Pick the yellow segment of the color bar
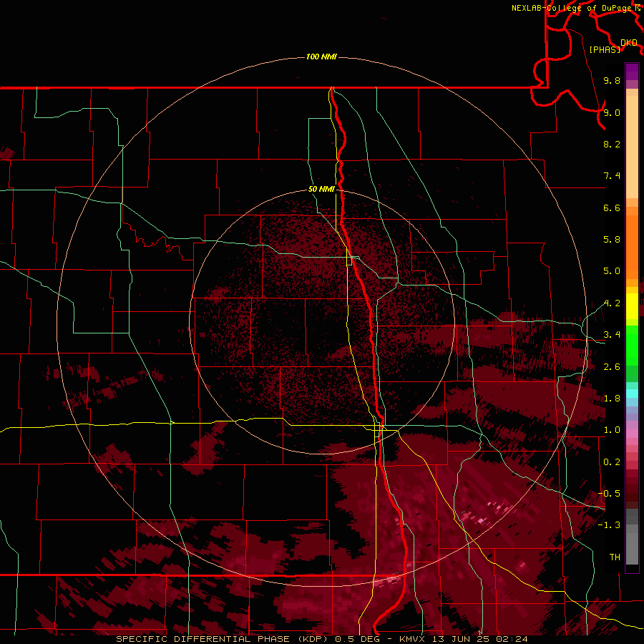The height and width of the screenshot is (644, 644). 632,306
